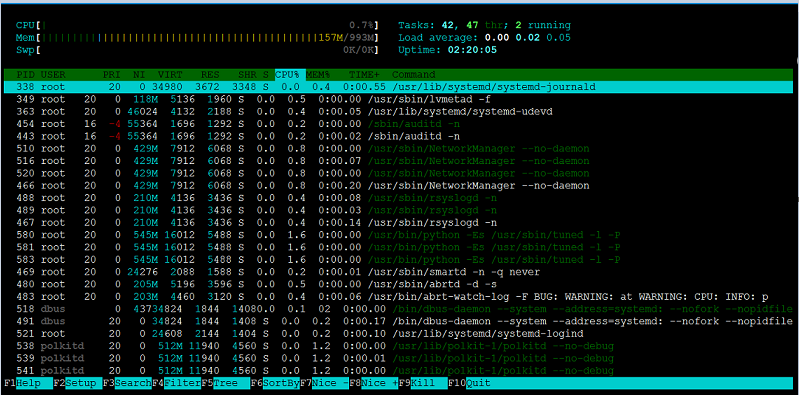Click the Uptime 02:20:05 value
Image resolution: width=799 pixels, height=395 pixels.
pyautogui.click(x=472, y=50)
